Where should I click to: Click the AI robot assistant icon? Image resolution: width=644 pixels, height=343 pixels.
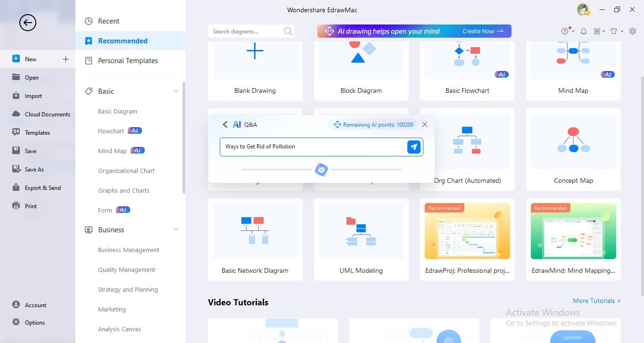(322, 170)
